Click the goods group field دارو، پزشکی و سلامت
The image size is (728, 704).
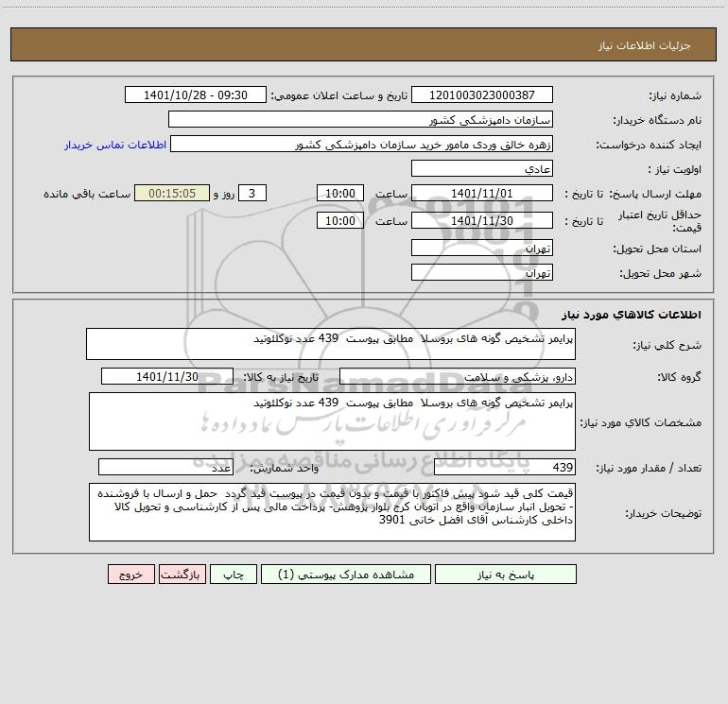pyautogui.click(x=458, y=377)
